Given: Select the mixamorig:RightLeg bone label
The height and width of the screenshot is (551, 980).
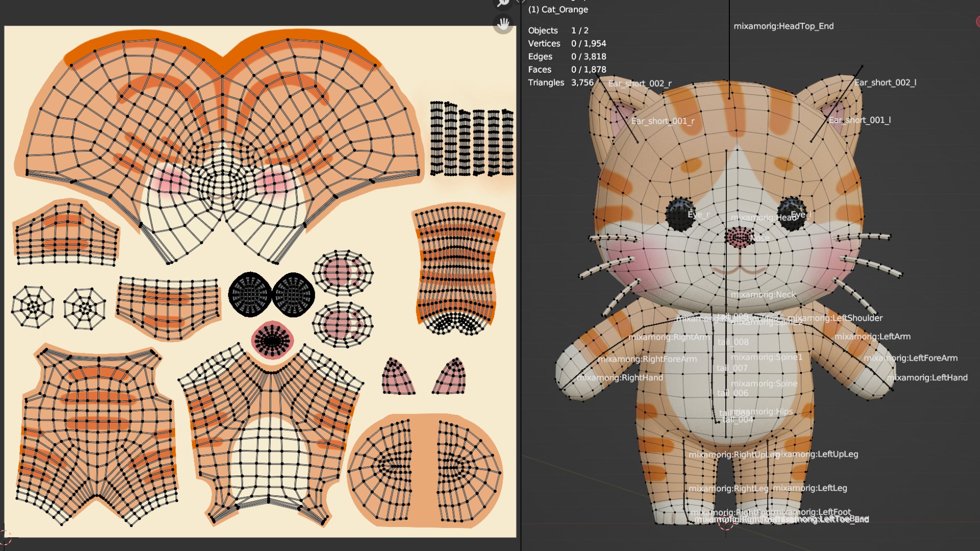Looking at the screenshot, I should pos(728,488).
